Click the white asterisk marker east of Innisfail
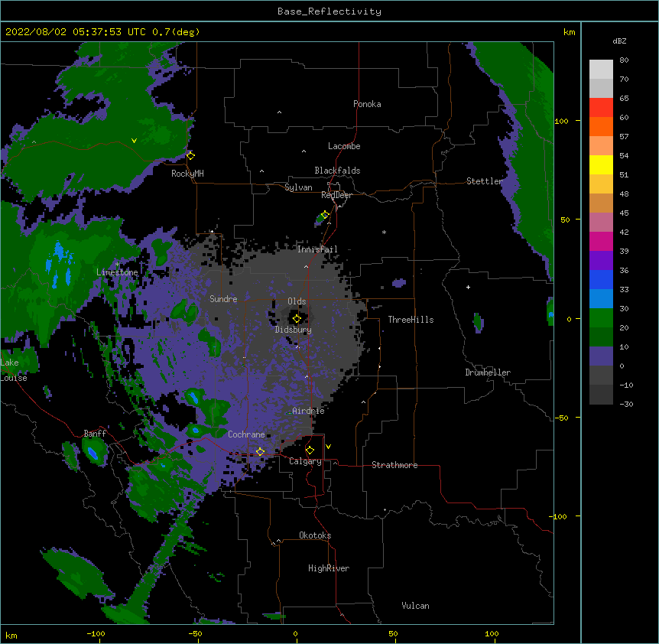 pyautogui.click(x=384, y=232)
